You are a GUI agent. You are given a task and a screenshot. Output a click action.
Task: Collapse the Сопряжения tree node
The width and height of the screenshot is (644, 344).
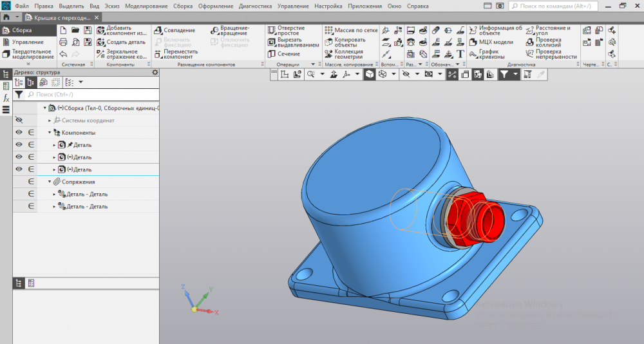coord(50,182)
